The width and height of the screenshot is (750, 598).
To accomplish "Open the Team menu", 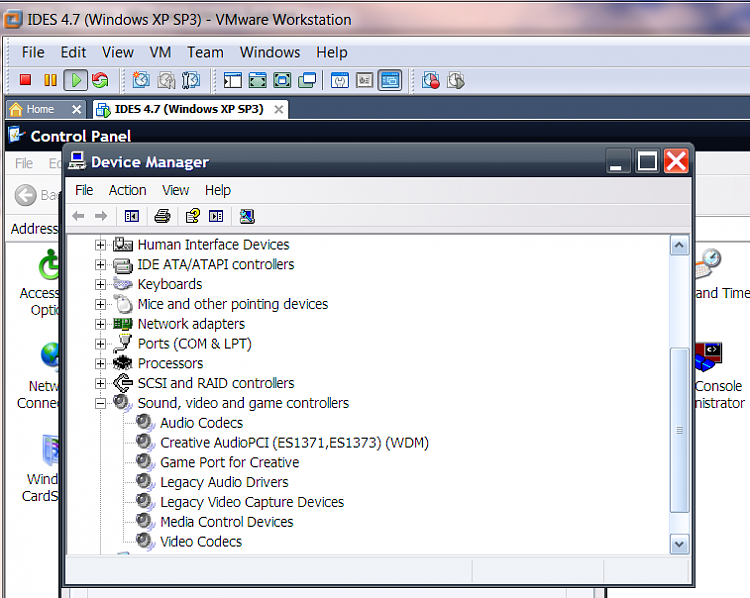I will [205, 52].
